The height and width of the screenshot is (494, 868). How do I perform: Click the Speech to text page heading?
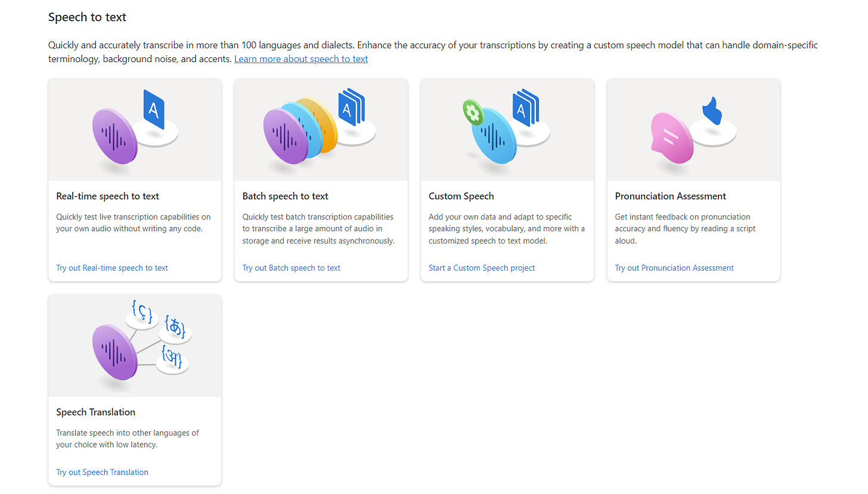point(87,17)
